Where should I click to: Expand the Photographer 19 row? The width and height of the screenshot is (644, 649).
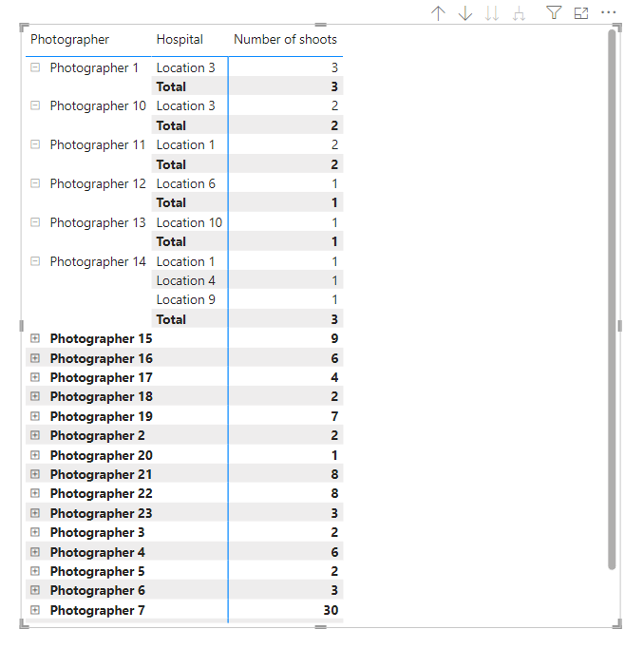[35, 416]
